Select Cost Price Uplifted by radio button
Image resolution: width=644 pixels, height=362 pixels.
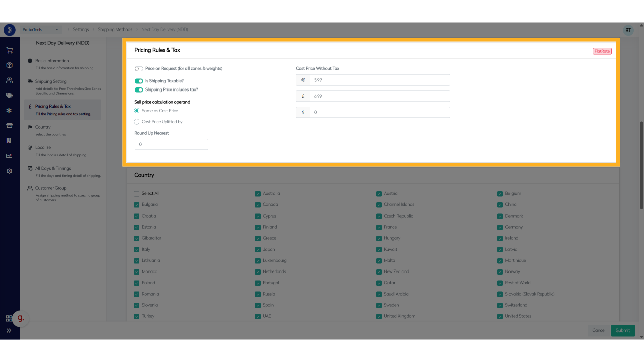click(x=137, y=122)
